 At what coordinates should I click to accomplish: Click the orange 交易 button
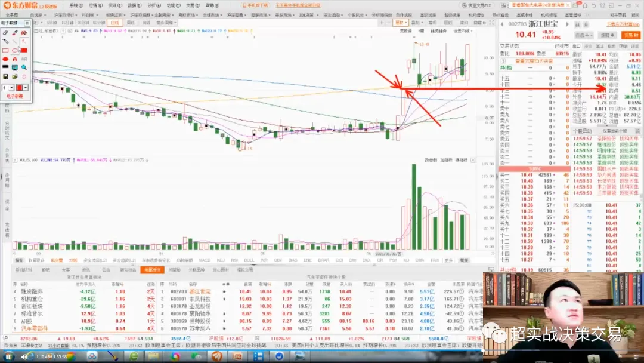coord(631,35)
